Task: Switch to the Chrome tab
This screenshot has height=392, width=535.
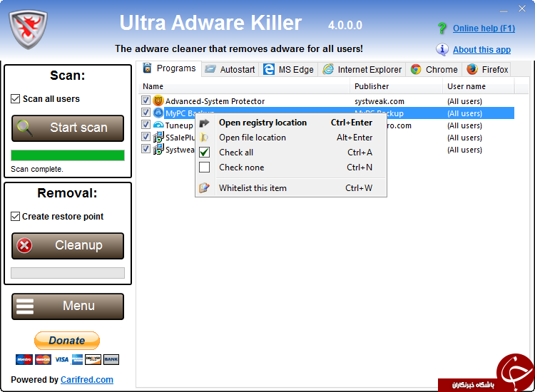Action: tap(434, 70)
